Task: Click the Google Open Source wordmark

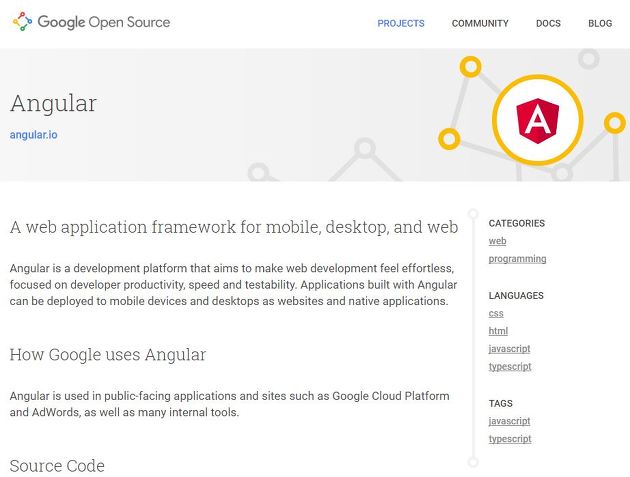Action: tap(104, 22)
